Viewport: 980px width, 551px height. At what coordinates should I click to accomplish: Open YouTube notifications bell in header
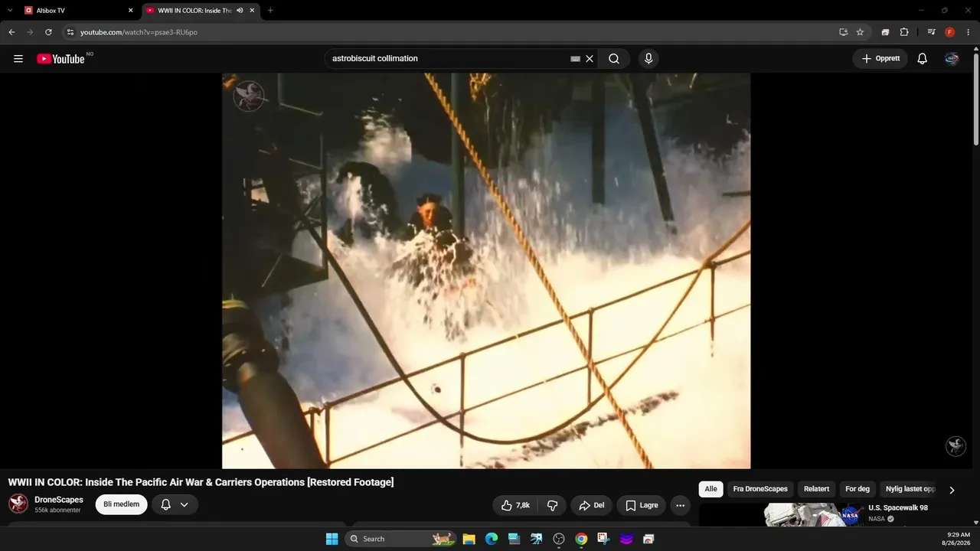[x=923, y=59]
